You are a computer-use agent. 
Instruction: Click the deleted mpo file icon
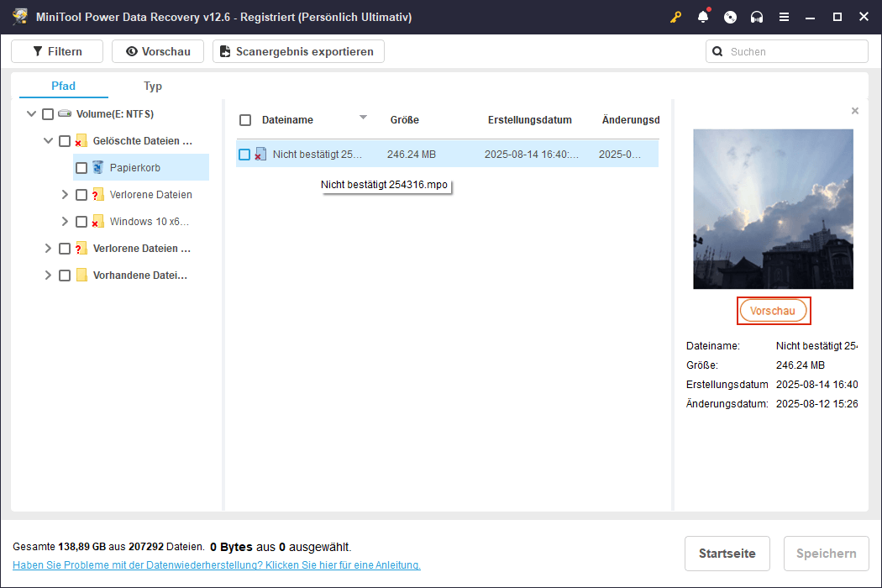(x=260, y=155)
